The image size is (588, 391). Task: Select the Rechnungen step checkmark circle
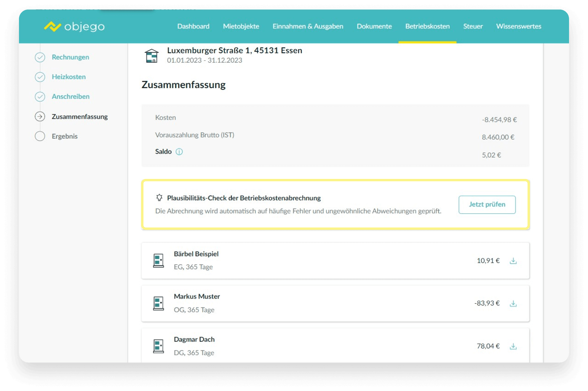40,57
